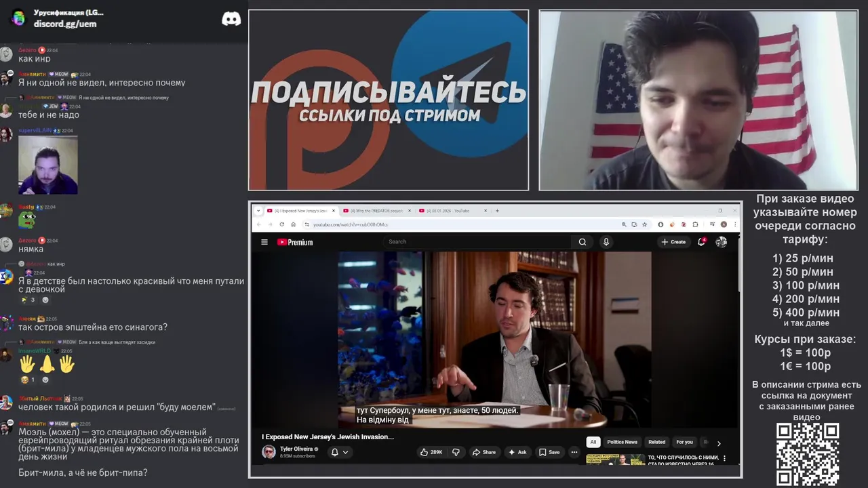This screenshot has height=488, width=868.
Task: Click the Share button
Action: coord(484,452)
